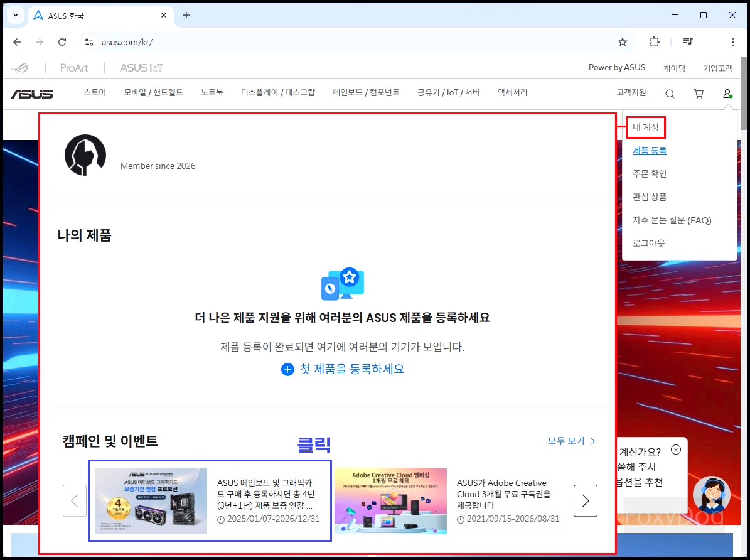The width and height of the screenshot is (750, 560).
Task: Click the blue plus icon for product registration
Action: click(287, 370)
